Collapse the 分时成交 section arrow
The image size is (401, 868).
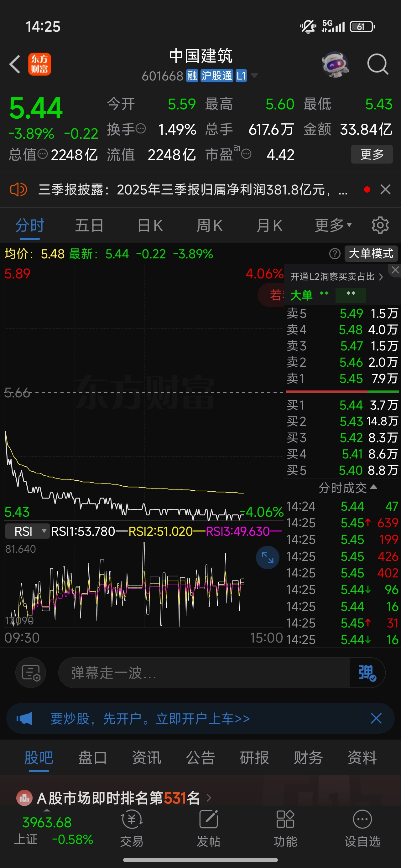pyautogui.click(x=373, y=487)
